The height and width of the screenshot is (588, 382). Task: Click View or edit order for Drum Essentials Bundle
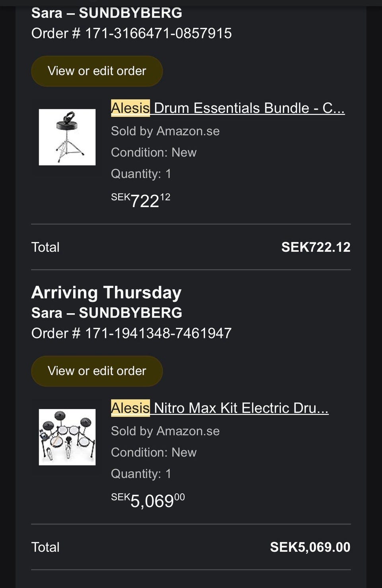[97, 71]
